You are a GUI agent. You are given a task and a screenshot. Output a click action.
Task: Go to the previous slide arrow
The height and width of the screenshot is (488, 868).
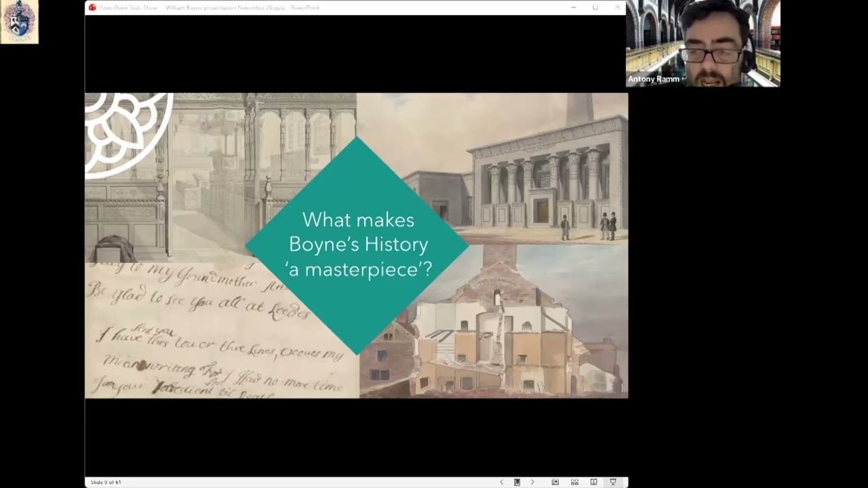tap(502, 482)
